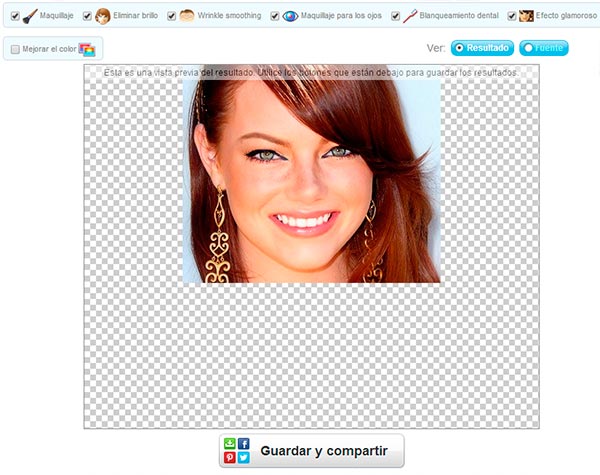This screenshot has height=475, width=600.
Task: Turn off Blanqueamiento dental checkbox
Action: [x=395, y=16]
